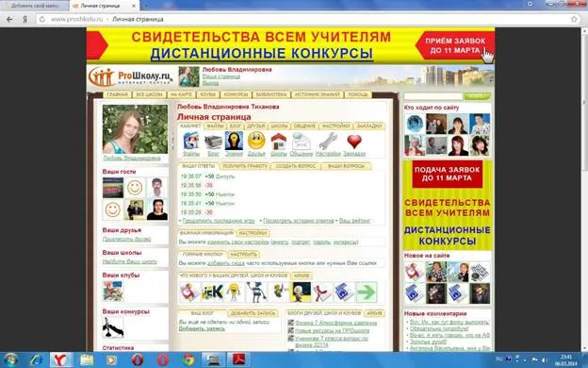Open the Opera icon in the taskbar

coord(138,360)
